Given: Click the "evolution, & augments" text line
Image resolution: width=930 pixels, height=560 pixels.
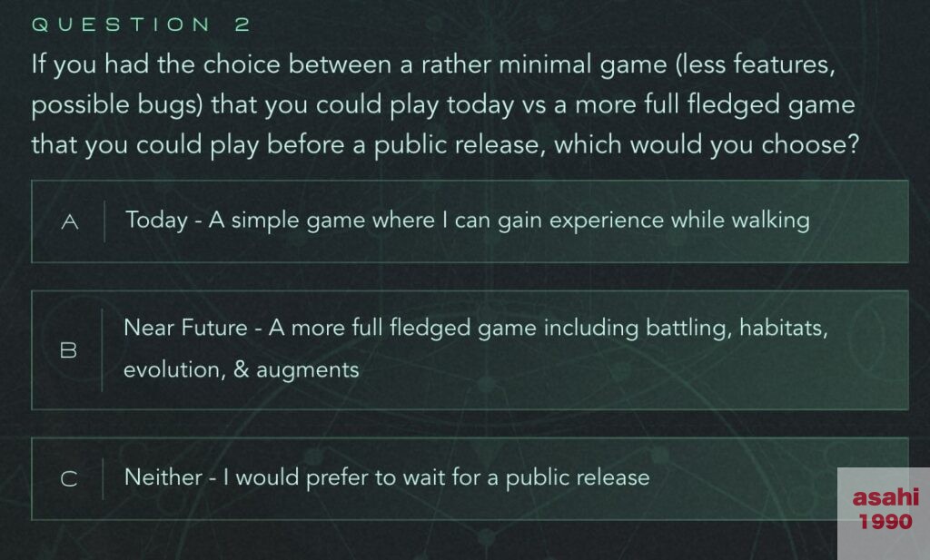Looking at the screenshot, I should point(242,369).
